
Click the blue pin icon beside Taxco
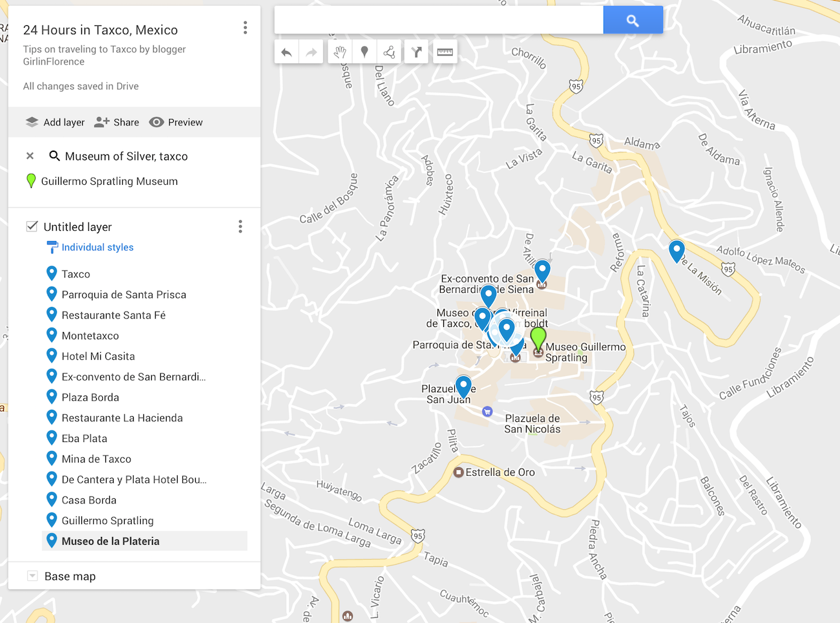52,273
